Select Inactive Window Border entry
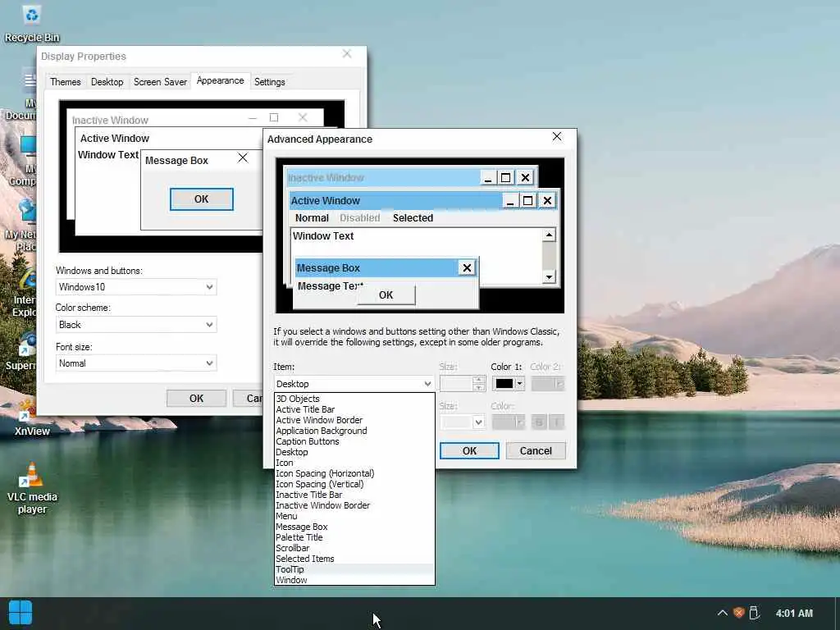This screenshot has width=840, height=630. (354, 505)
